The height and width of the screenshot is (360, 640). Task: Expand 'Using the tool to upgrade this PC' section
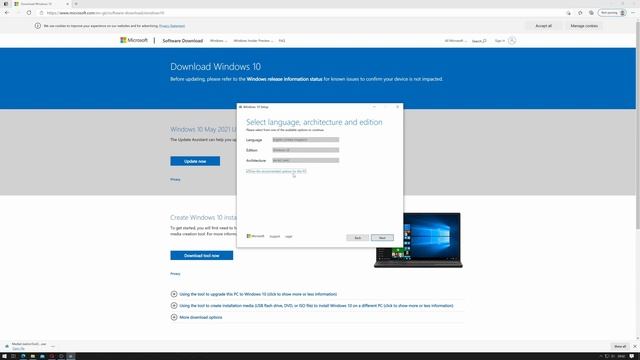253,294
